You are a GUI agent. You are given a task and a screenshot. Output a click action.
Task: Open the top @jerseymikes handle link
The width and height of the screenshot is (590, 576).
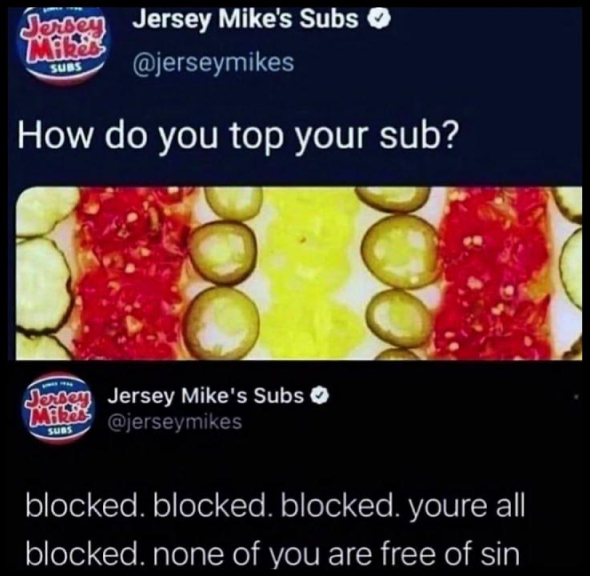[x=213, y=62]
